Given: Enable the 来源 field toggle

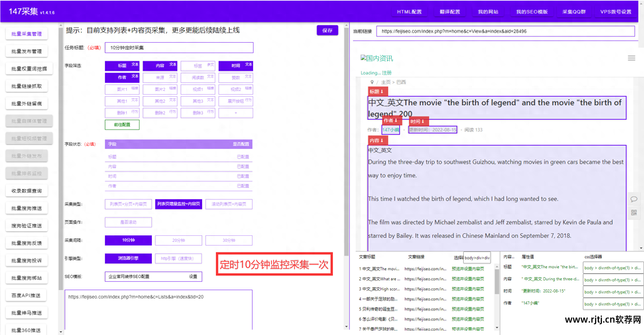Looking at the screenshot, I should click(160, 77).
